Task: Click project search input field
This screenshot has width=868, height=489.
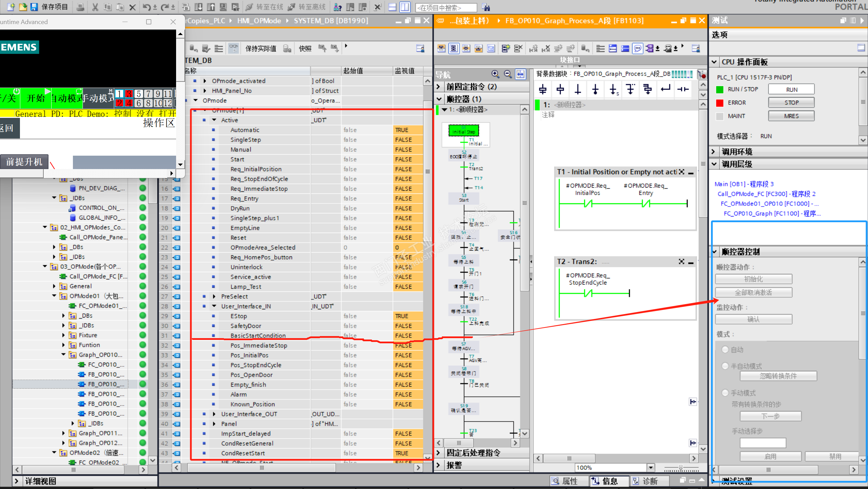Action: [446, 8]
